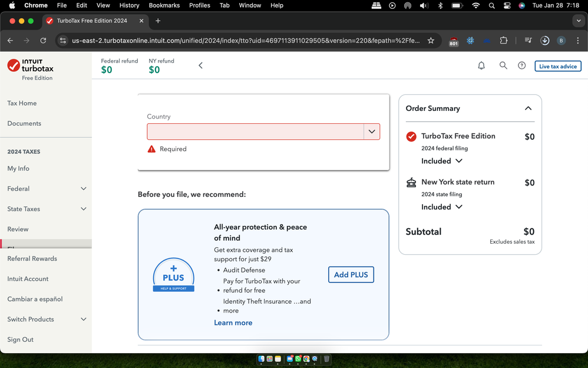The height and width of the screenshot is (368, 588).
Task: Open the Edit menu
Action: [x=81, y=5]
